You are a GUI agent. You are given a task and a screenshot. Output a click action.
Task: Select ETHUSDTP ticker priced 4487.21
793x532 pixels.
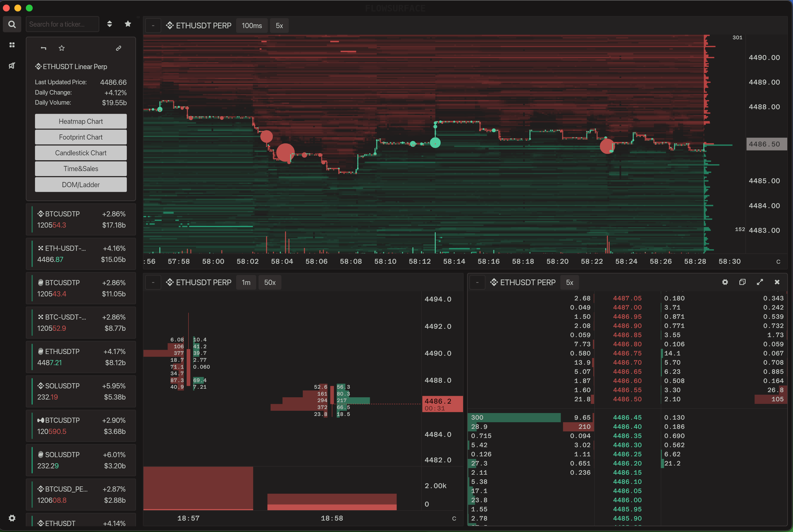coord(81,357)
